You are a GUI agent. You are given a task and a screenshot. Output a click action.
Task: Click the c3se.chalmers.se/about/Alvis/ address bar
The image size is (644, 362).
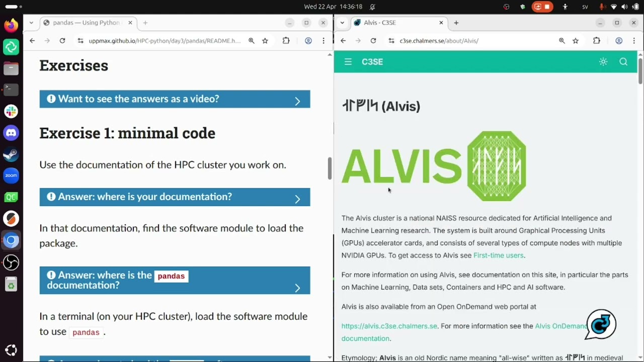coord(439,41)
